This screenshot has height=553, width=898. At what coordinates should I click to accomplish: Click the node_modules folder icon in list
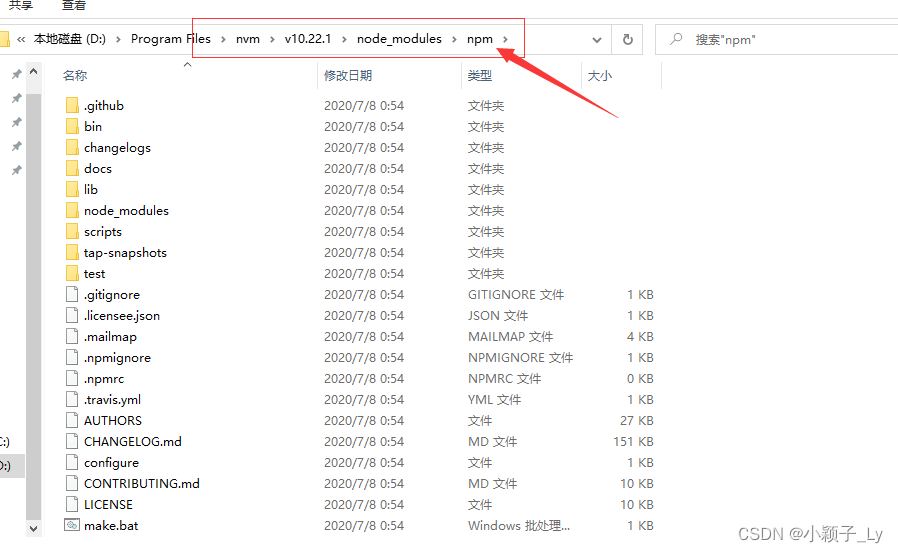[x=72, y=211]
